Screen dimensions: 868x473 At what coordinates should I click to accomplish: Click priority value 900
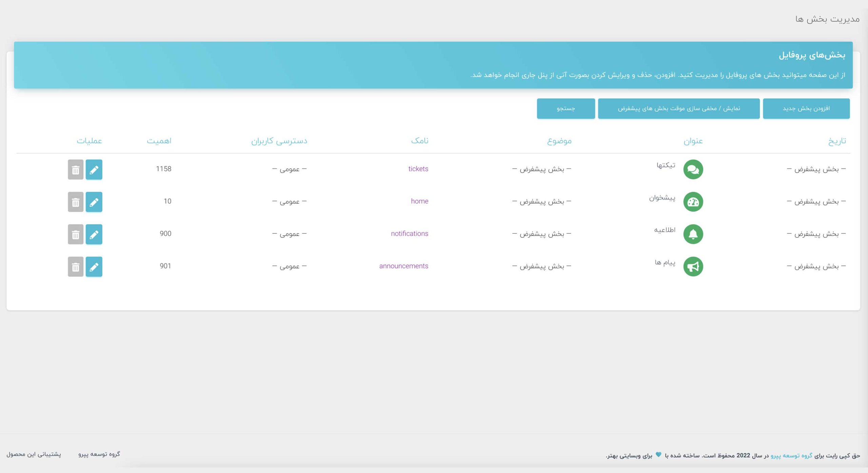pyautogui.click(x=165, y=233)
